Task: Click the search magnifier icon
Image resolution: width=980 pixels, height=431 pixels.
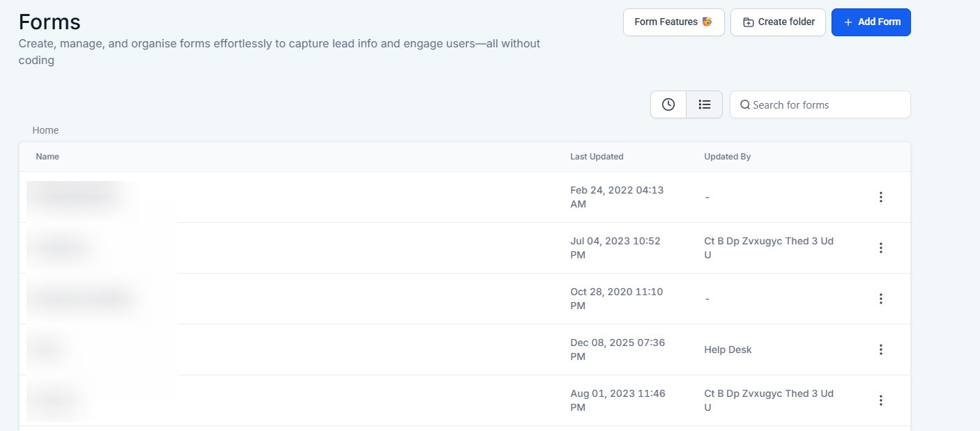Action: tap(745, 105)
